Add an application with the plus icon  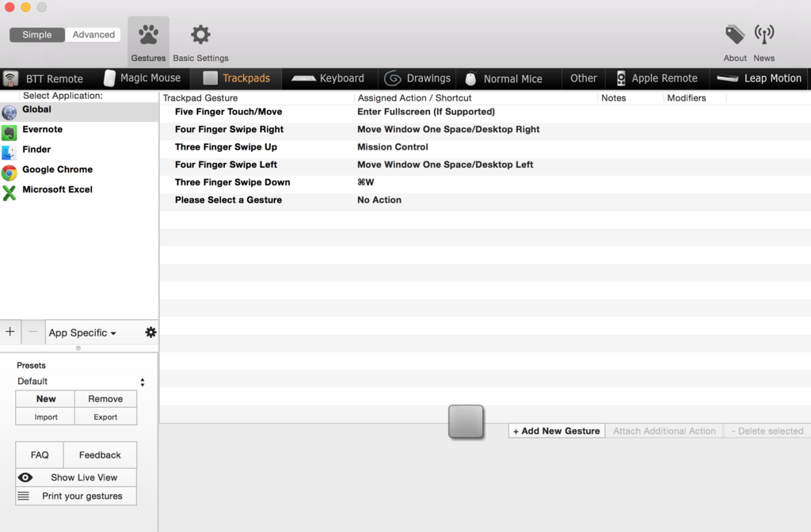coord(10,332)
